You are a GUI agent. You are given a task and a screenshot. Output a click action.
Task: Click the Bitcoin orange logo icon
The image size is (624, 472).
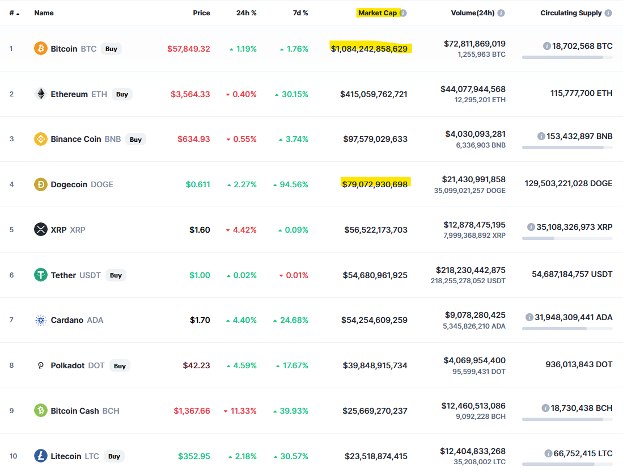[41, 49]
